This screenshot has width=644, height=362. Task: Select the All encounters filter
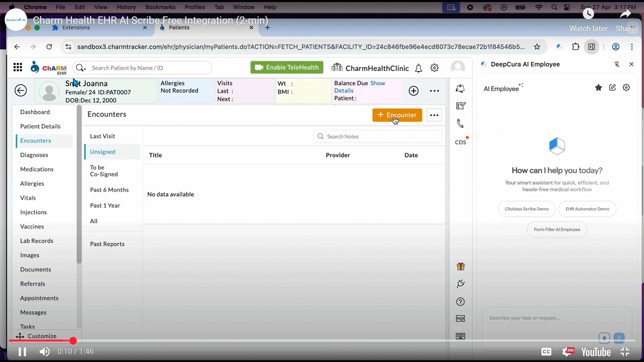pyautogui.click(x=94, y=221)
